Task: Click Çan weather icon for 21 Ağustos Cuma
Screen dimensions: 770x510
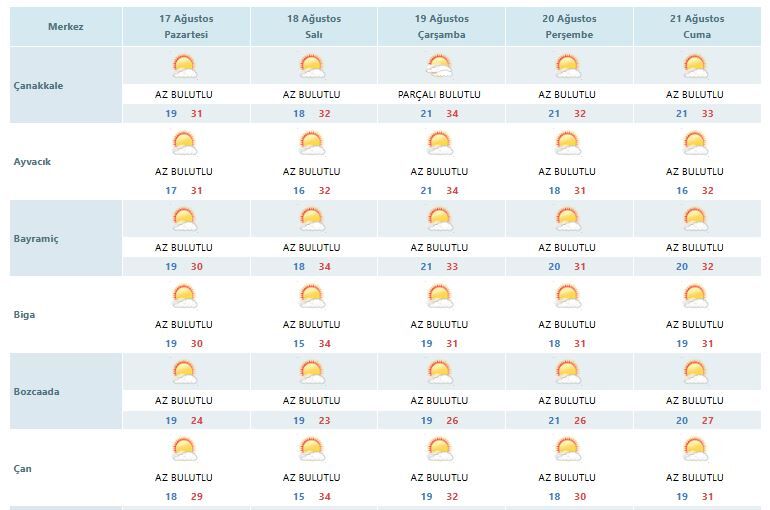Action: click(695, 449)
